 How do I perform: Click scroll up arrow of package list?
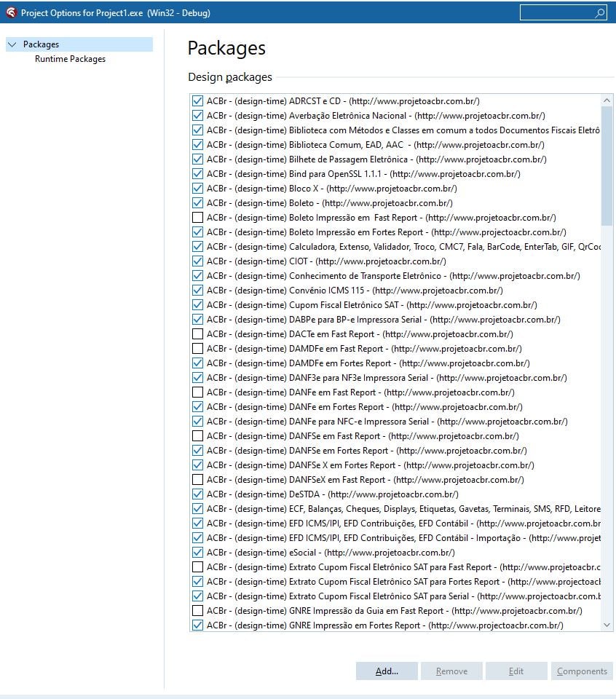pos(607,100)
